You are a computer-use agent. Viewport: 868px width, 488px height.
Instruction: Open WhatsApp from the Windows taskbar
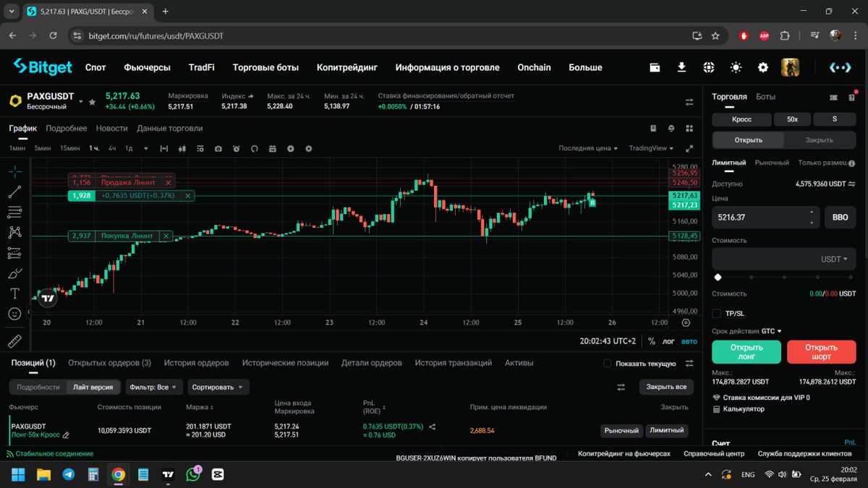coord(193,474)
